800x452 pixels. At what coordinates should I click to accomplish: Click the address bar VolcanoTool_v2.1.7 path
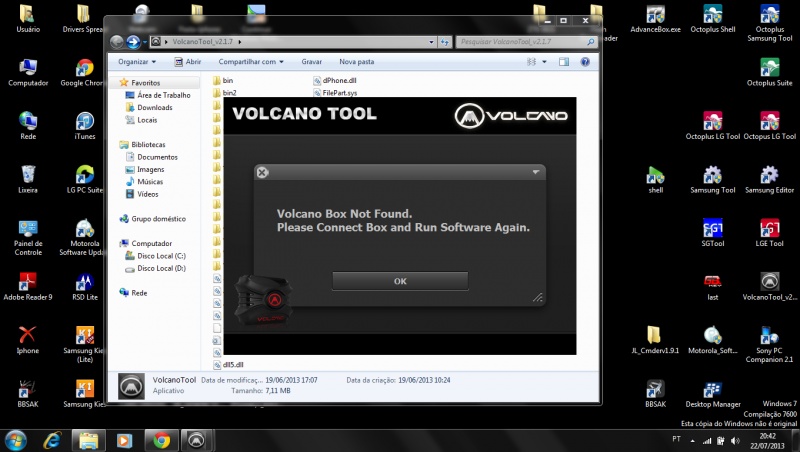click(203, 42)
